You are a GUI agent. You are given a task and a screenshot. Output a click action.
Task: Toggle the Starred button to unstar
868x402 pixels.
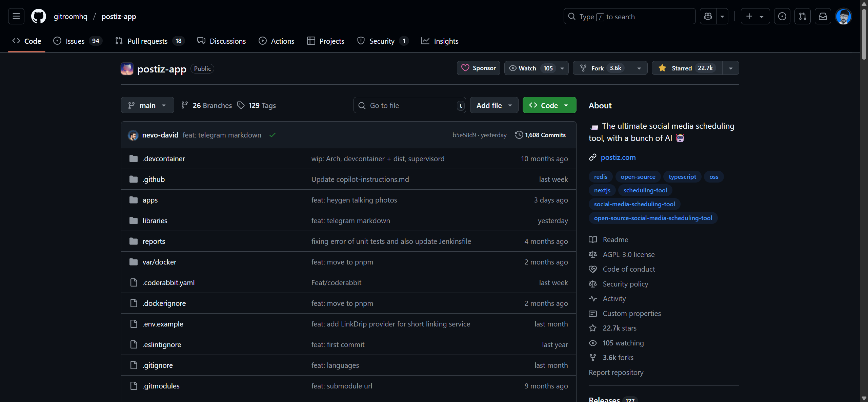pos(687,68)
